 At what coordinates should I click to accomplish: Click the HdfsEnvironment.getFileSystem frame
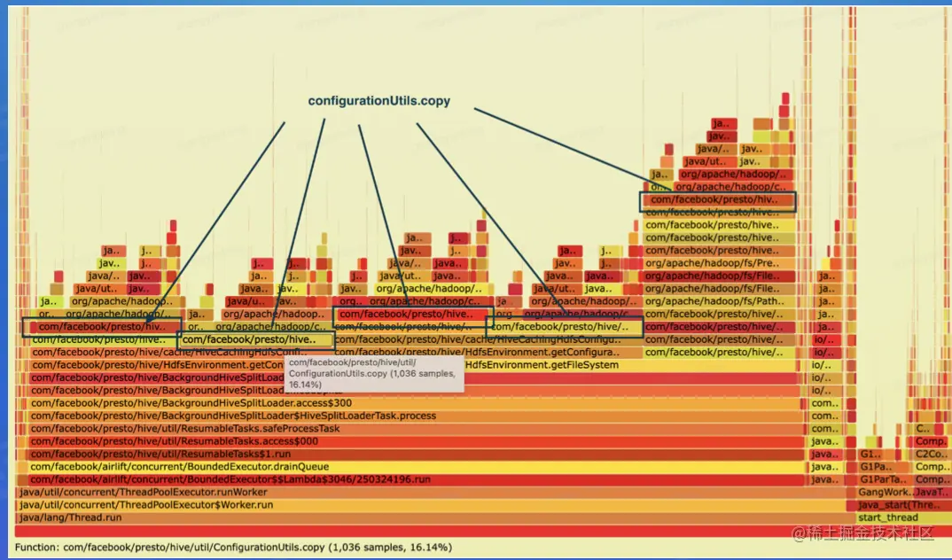[x=631, y=365]
